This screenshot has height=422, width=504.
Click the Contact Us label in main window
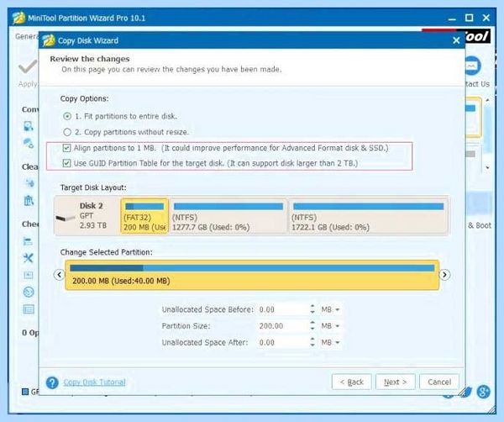pos(477,84)
